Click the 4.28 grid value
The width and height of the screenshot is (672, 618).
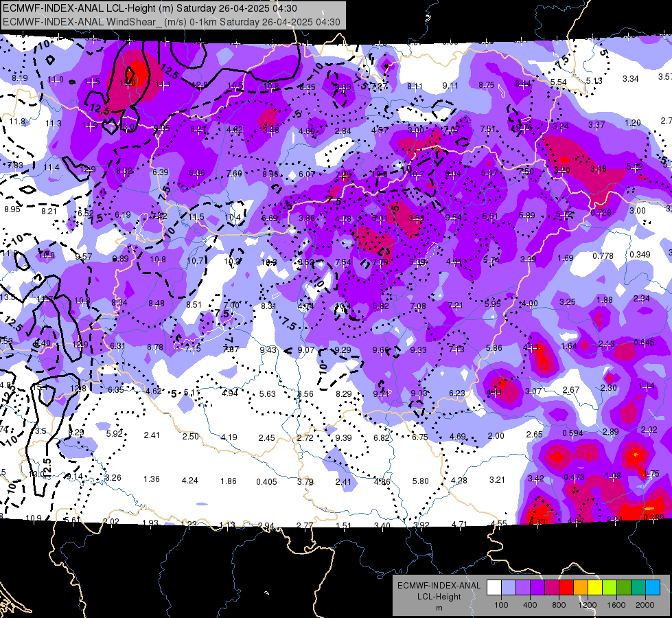[x=459, y=481]
